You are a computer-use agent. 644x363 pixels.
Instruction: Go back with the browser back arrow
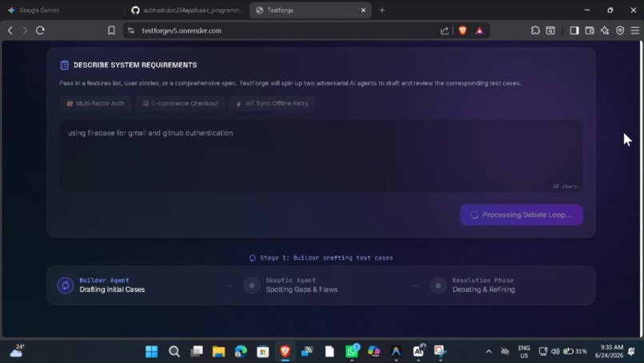10,30
